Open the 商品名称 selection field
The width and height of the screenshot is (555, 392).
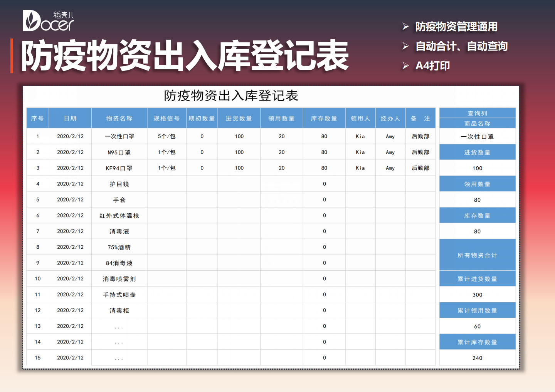click(x=477, y=123)
